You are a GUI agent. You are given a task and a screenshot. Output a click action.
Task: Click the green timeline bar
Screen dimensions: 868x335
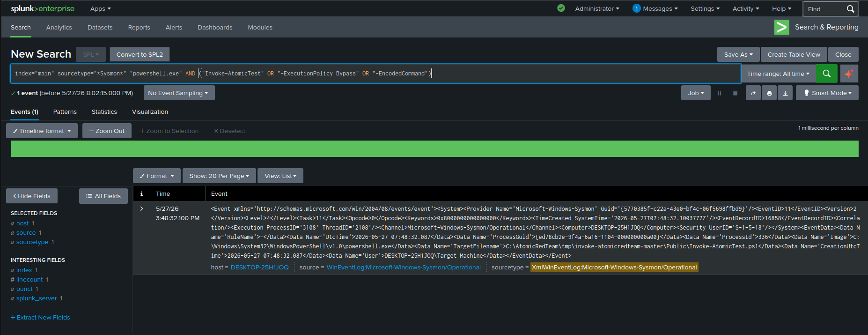(434, 149)
